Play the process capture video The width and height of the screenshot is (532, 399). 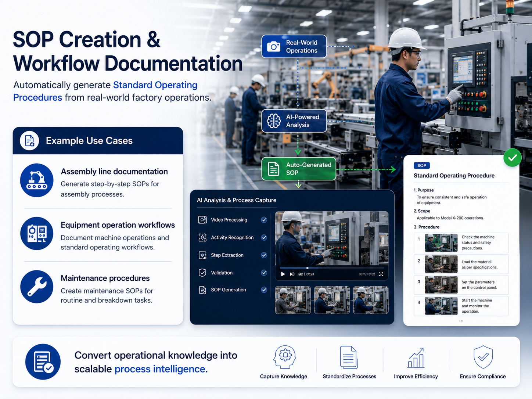pos(283,274)
